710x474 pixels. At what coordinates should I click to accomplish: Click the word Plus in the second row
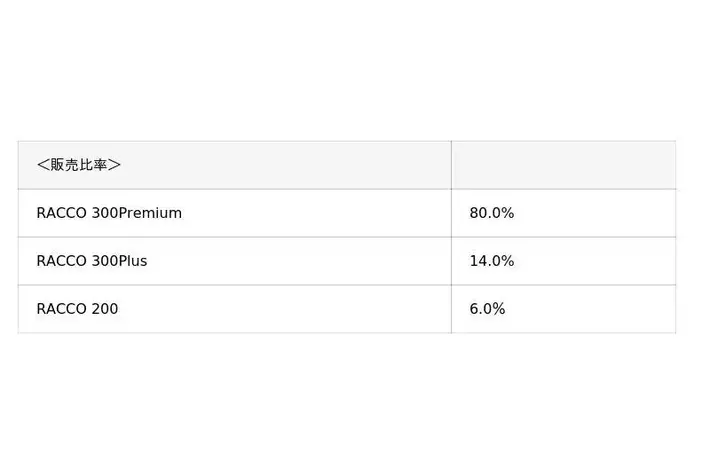[x=133, y=261]
